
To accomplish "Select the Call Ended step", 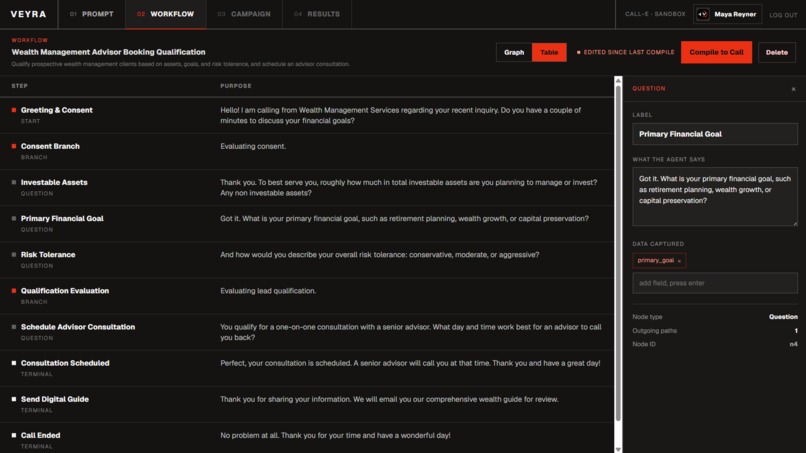I will 307,438.
